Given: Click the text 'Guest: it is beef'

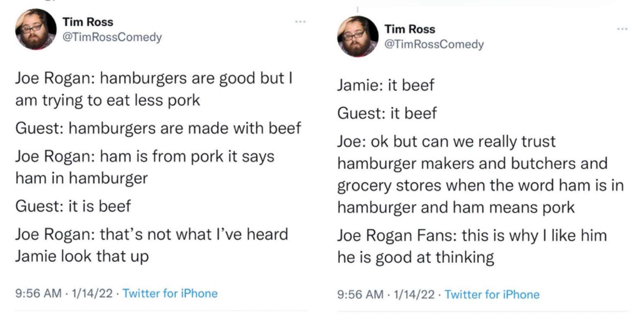Looking at the screenshot, I should tap(73, 206).
